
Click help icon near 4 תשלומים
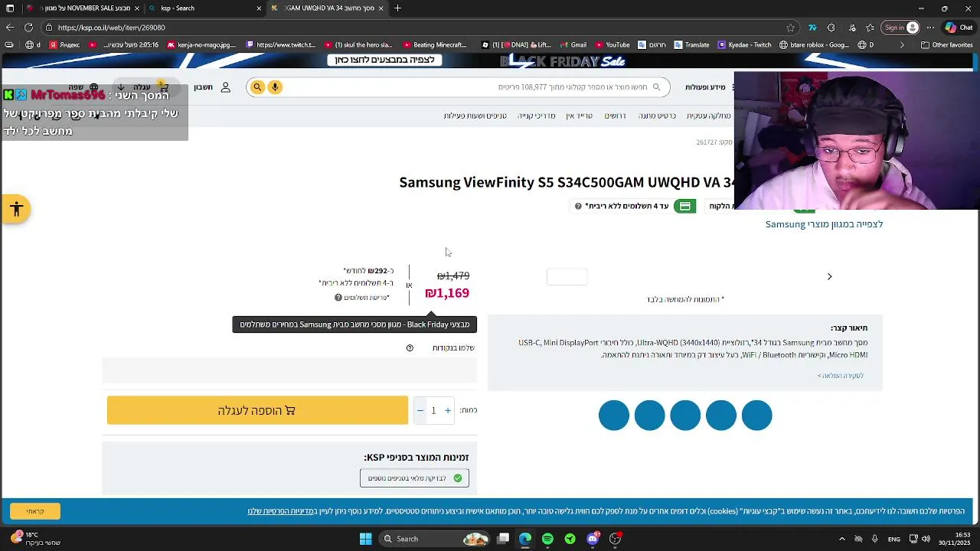(x=578, y=206)
